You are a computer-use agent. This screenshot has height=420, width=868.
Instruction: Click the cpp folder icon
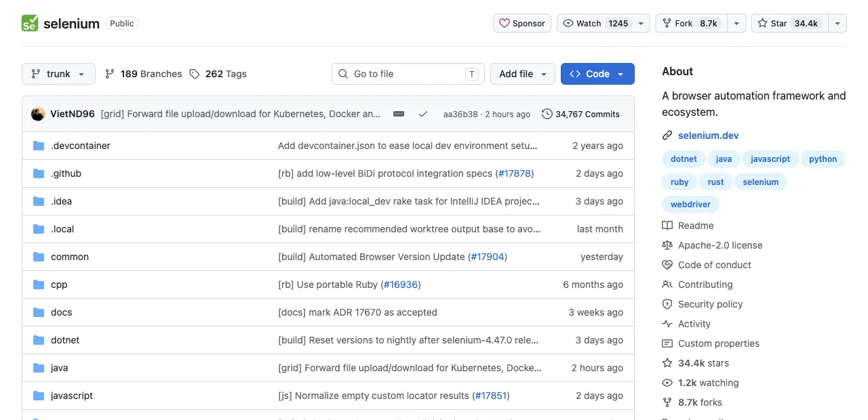39,285
